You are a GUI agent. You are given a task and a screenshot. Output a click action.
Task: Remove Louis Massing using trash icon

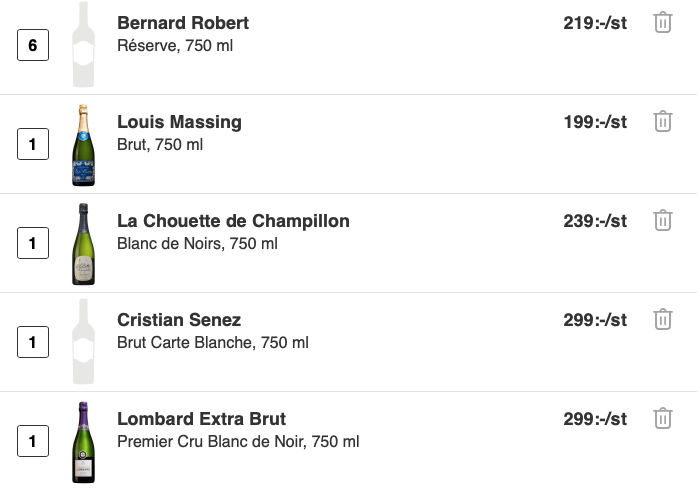662,122
